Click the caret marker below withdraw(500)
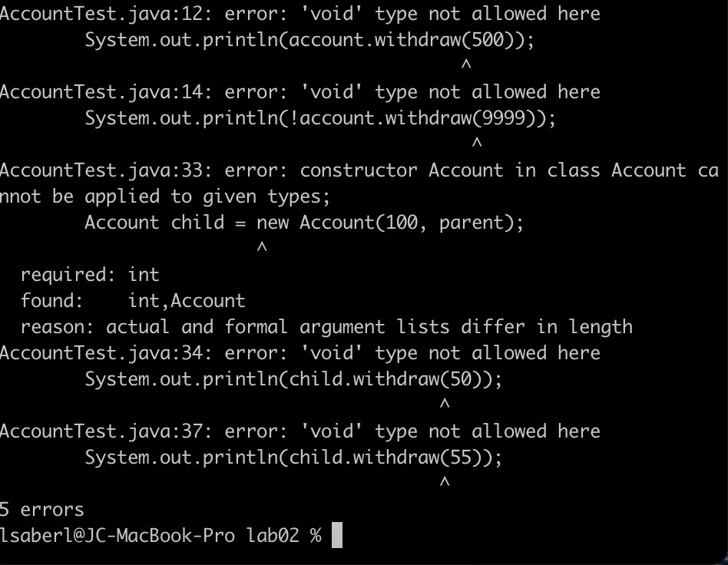Screen dimensions: 728x565 pyautogui.click(x=466, y=65)
